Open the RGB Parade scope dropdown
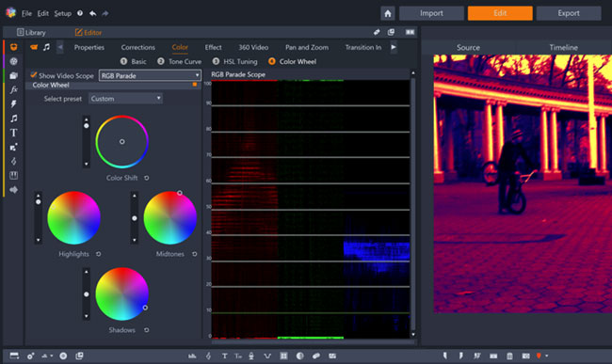 (x=151, y=75)
